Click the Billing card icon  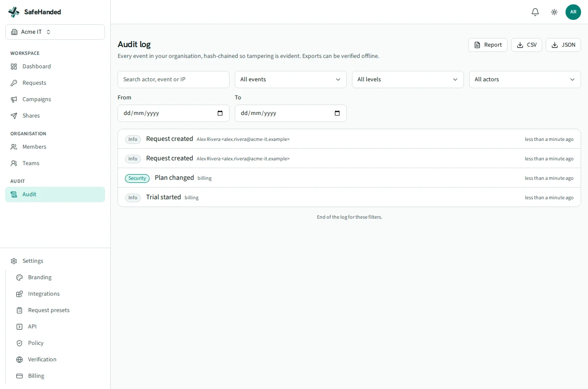pyautogui.click(x=19, y=376)
